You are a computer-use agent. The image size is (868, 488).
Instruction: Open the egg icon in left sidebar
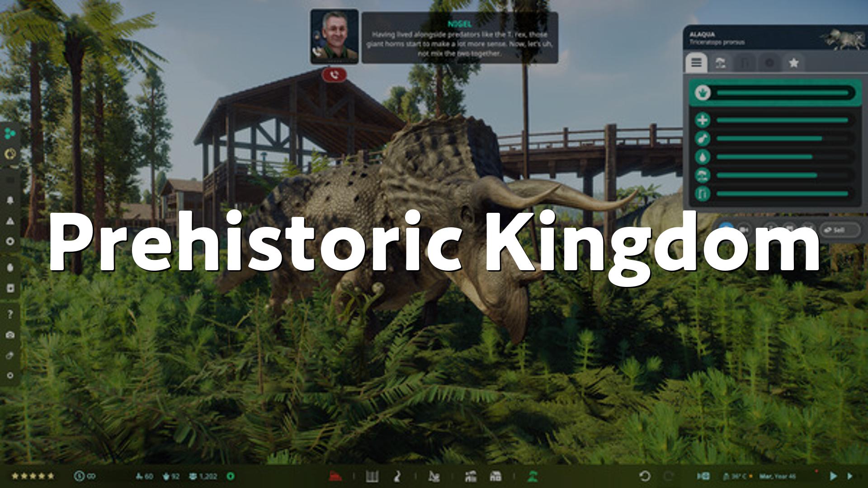[10, 267]
